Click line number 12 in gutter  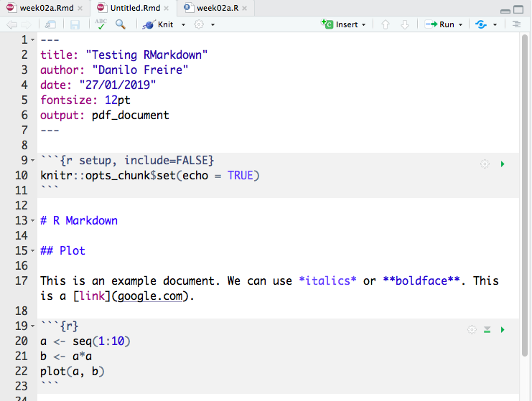click(21, 205)
